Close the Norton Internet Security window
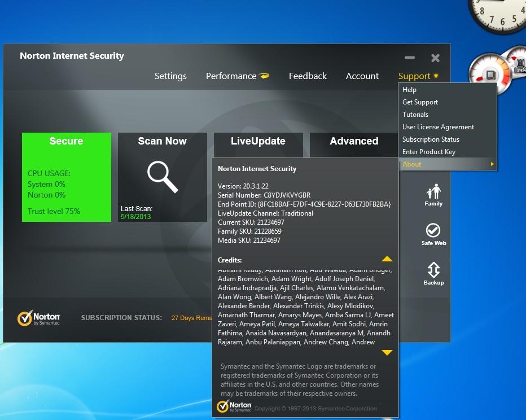 436,58
